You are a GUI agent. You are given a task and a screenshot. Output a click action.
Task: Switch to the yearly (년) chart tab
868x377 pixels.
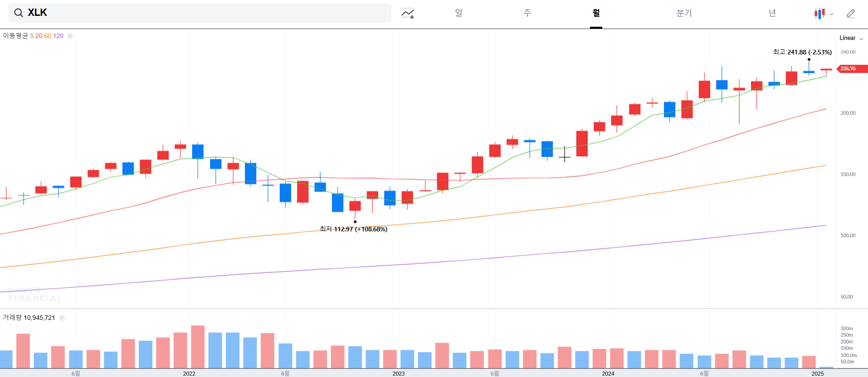[x=772, y=13]
